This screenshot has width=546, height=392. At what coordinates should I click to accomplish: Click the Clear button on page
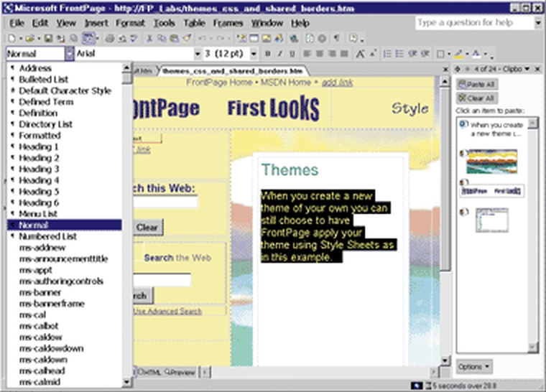coord(148,228)
